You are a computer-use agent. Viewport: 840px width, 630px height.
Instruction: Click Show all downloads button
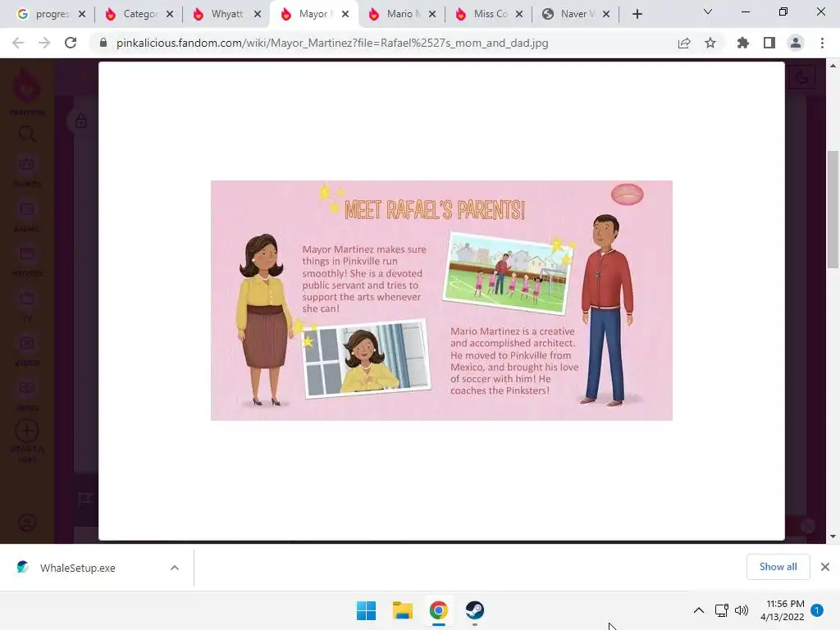pos(778,567)
